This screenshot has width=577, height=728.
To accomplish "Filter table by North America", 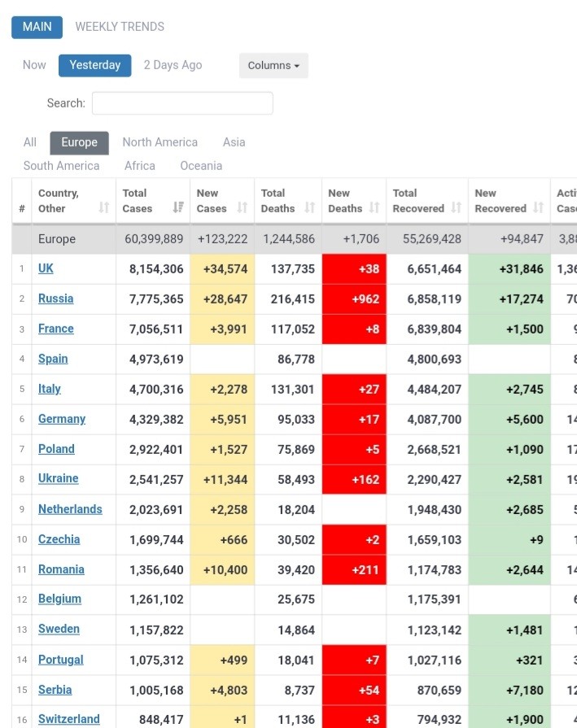I will click(x=160, y=142).
